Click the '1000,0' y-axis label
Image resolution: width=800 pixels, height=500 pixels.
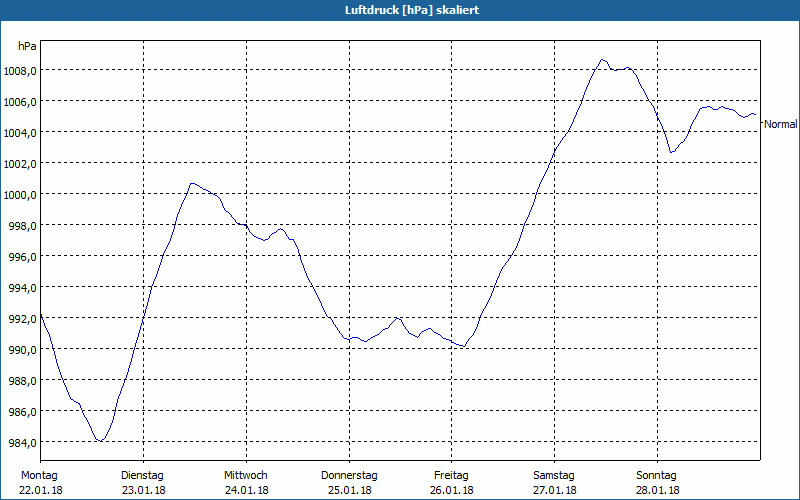coord(20,195)
